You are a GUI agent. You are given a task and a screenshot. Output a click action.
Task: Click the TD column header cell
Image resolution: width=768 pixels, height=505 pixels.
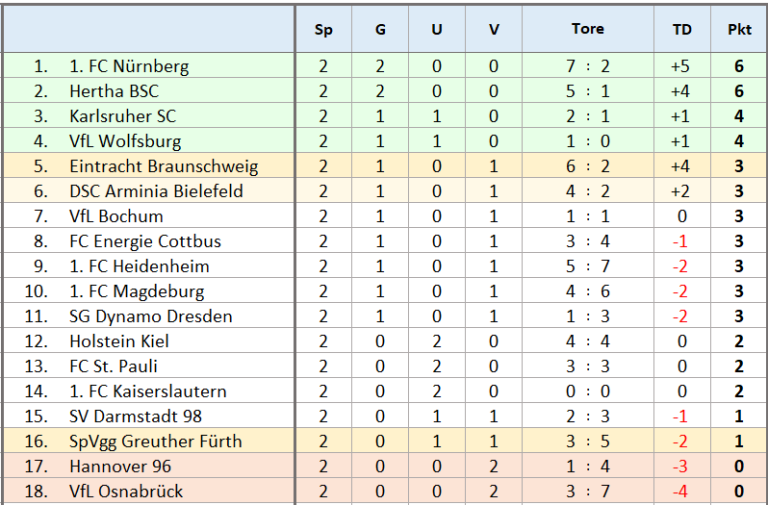coord(682,29)
